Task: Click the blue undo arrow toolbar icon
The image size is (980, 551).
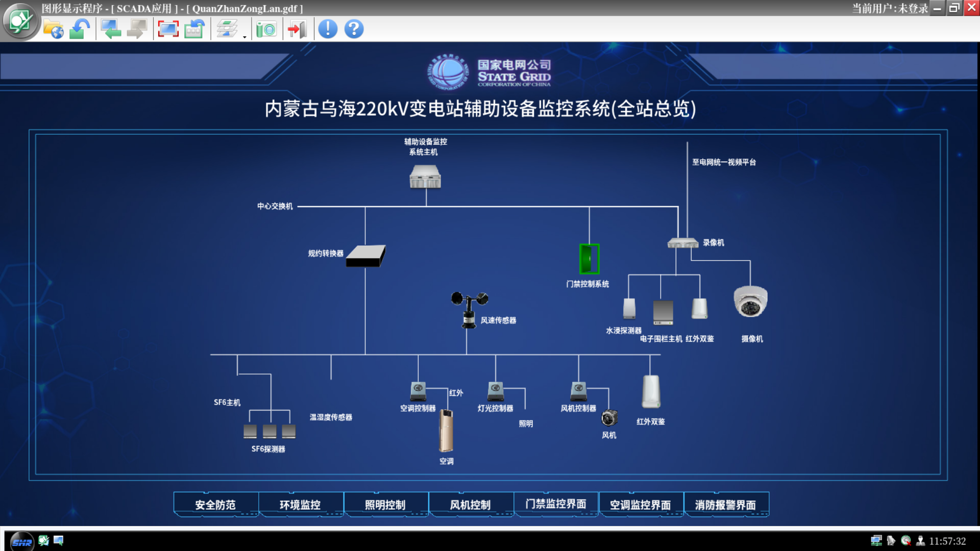Action: (x=80, y=29)
